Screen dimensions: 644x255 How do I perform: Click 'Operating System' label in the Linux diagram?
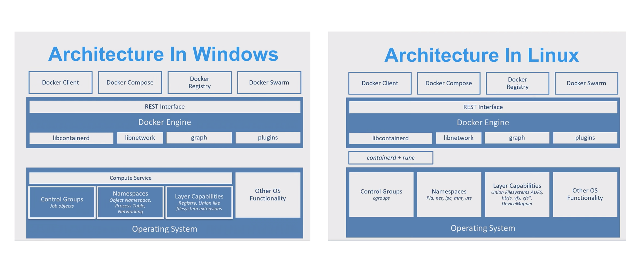pos(483,228)
